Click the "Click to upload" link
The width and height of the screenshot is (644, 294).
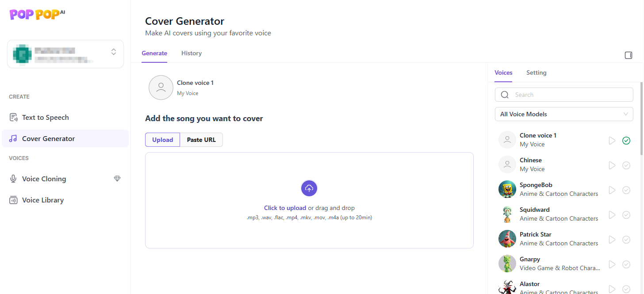(285, 208)
